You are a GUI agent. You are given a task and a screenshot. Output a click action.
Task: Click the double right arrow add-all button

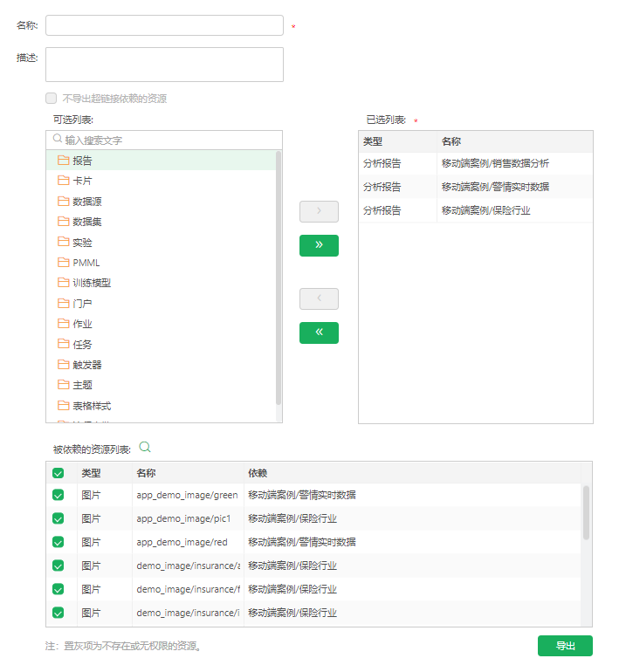(x=319, y=245)
